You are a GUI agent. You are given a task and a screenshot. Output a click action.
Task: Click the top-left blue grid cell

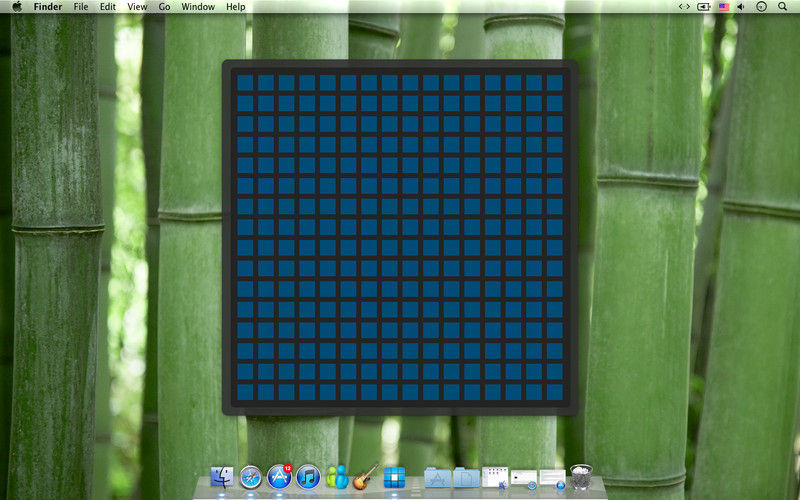coord(245,82)
